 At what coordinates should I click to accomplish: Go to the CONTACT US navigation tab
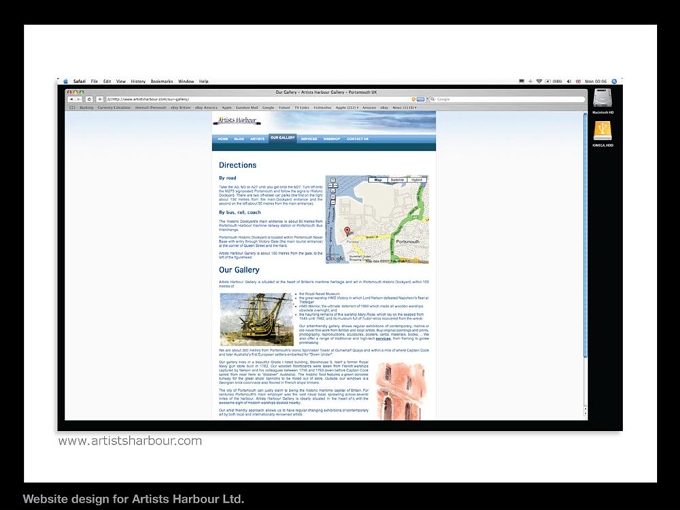[x=357, y=139]
